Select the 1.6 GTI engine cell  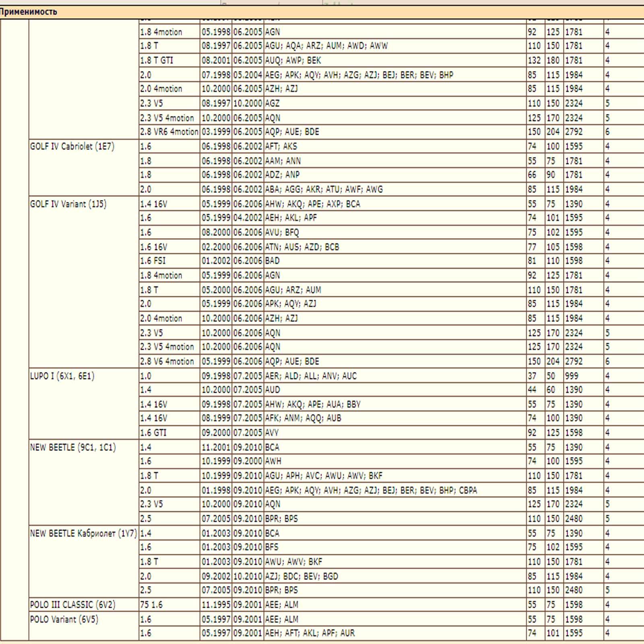click(153, 433)
